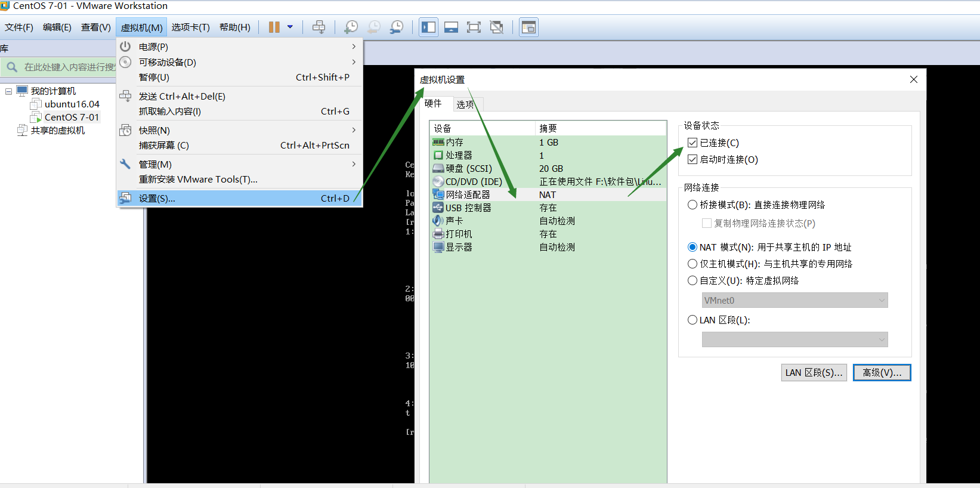The height and width of the screenshot is (488, 980).
Task: Click the 设备 column header
Action: click(x=482, y=128)
